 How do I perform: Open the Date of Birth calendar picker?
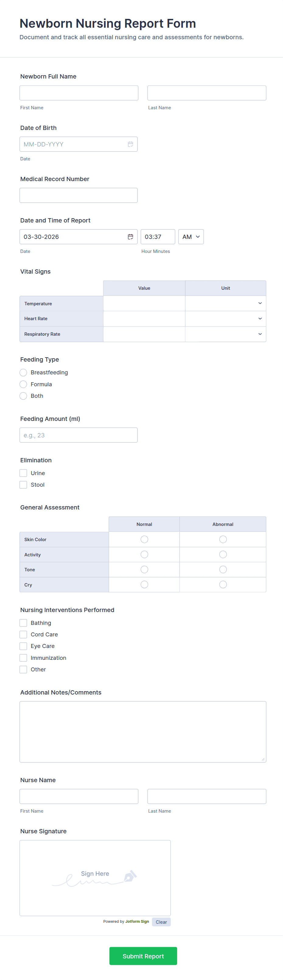coord(130,144)
